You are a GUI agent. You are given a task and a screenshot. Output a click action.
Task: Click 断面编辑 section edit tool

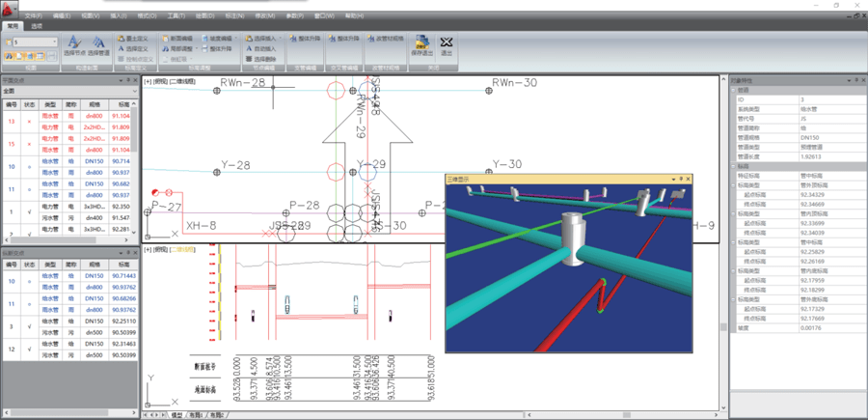[x=176, y=38]
